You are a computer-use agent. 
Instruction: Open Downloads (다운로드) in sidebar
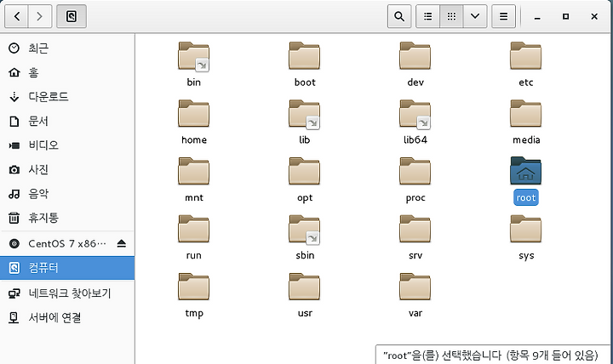tap(67, 97)
